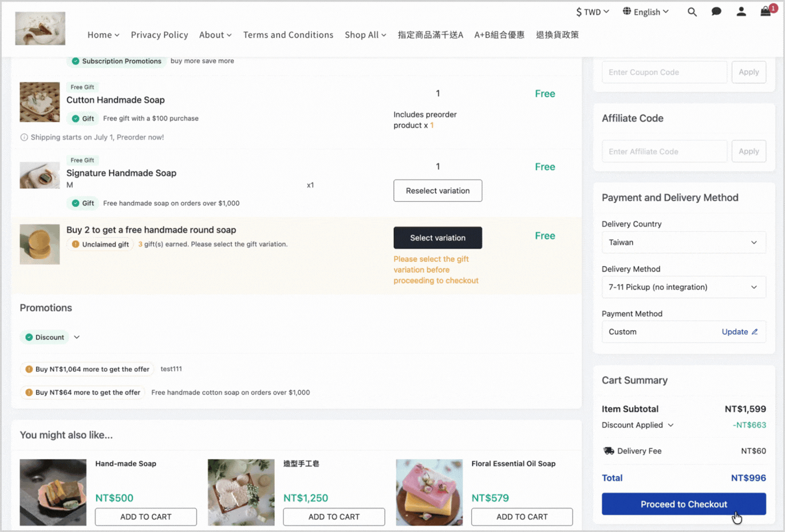The height and width of the screenshot is (532, 785).
Task: Click warning icon on Buy NT$1,064 more offer
Action: (x=29, y=369)
